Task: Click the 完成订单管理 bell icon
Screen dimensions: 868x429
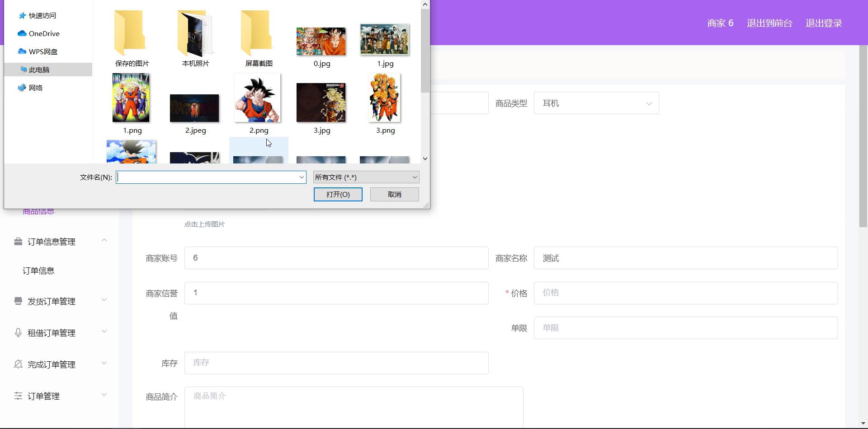Action: pos(18,364)
